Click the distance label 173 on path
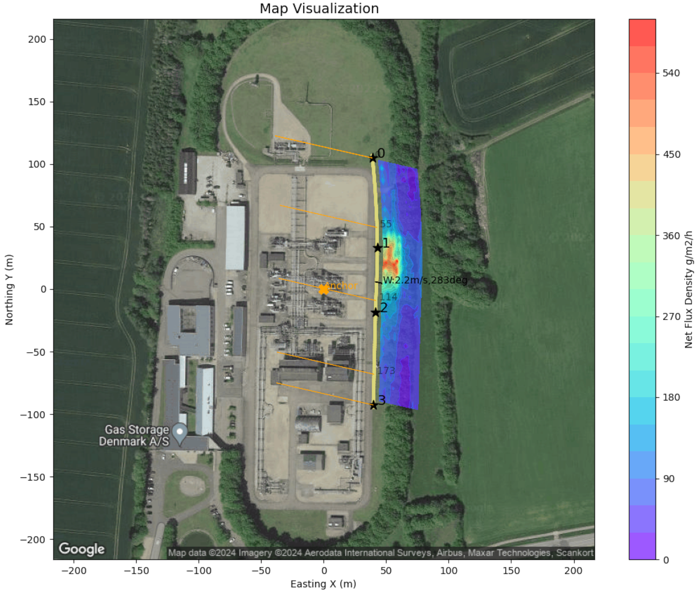The image size is (700, 595). click(x=386, y=371)
